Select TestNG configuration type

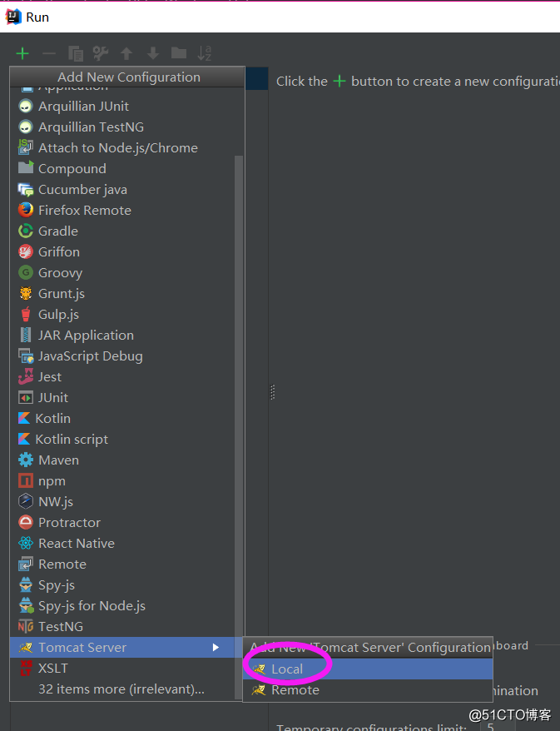pyautogui.click(x=122, y=627)
